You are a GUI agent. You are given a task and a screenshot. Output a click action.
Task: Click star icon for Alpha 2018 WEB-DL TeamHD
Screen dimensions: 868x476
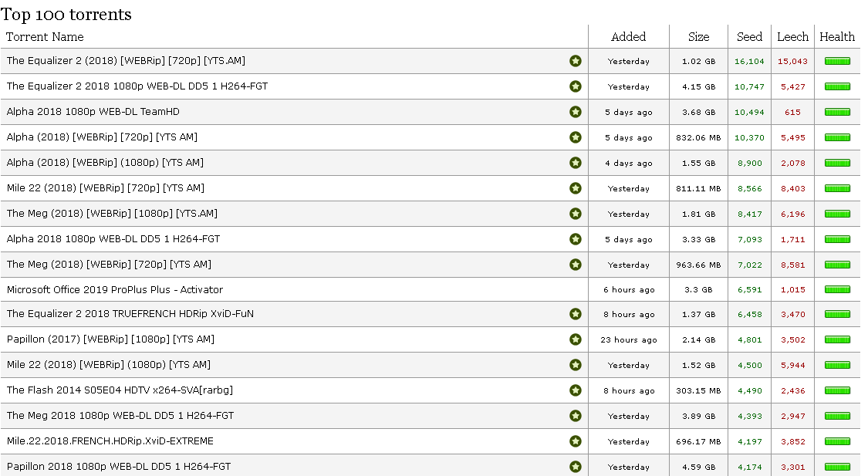tap(575, 112)
